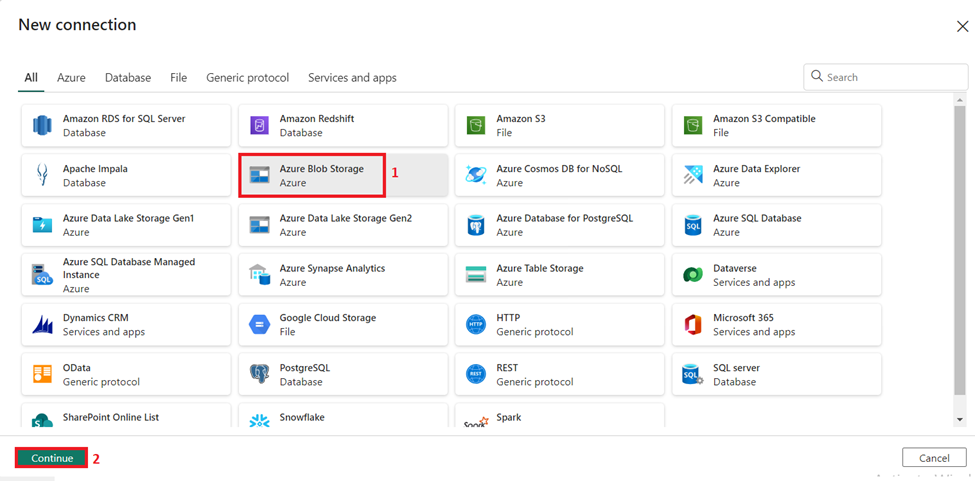Click the 'SQL server' name text
975x481 pixels.
click(736, 367)
